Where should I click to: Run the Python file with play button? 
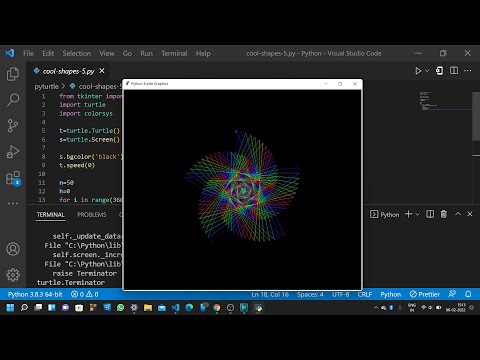[418, 71]
